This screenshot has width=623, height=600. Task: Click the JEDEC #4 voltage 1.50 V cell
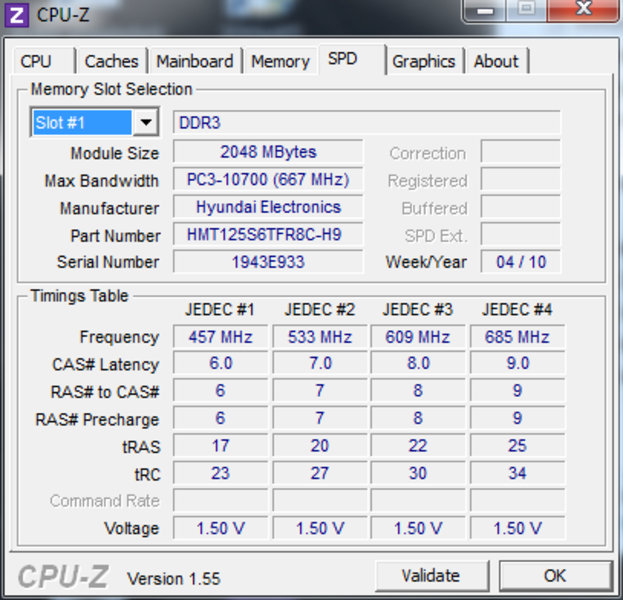click(517, 528)
